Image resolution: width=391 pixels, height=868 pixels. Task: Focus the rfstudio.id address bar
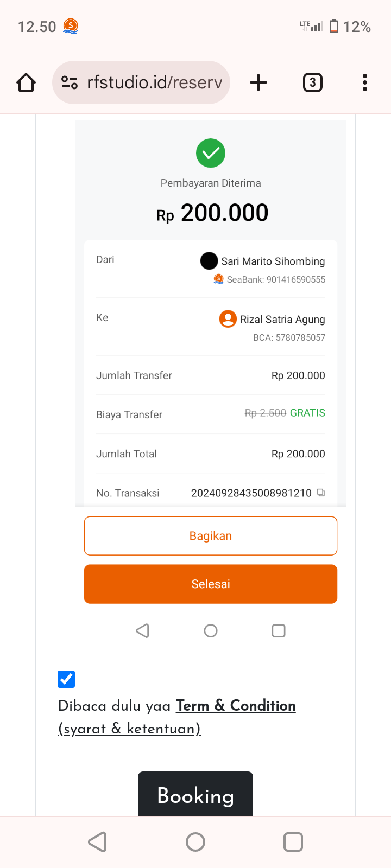[x=154, y=82]
